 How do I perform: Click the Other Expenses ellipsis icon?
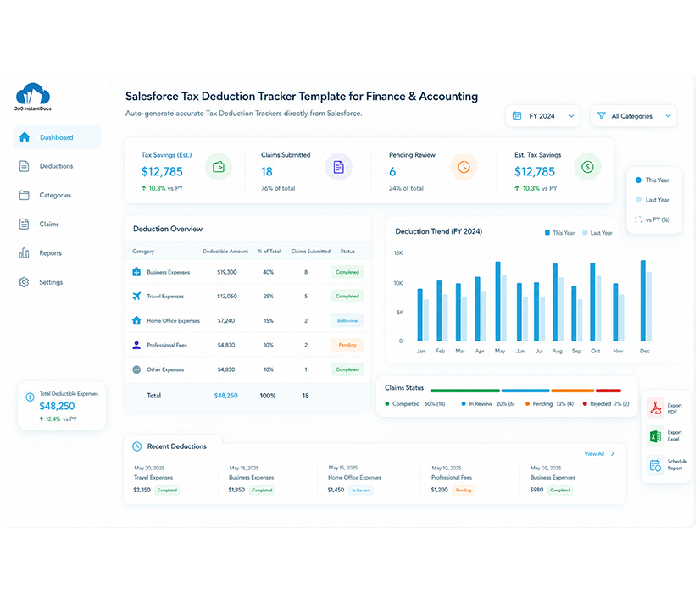136,369
